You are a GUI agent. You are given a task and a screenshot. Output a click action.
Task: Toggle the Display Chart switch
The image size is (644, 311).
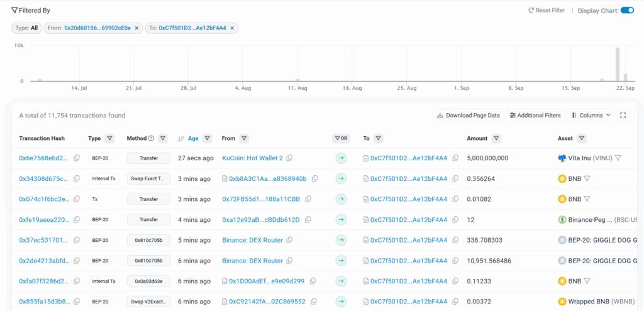(x=627, y=10)
